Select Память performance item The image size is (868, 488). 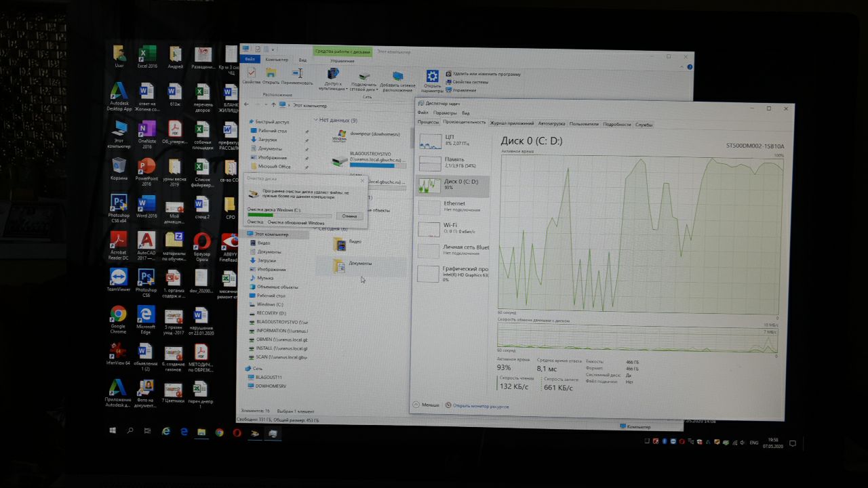(x=452, y=163)
